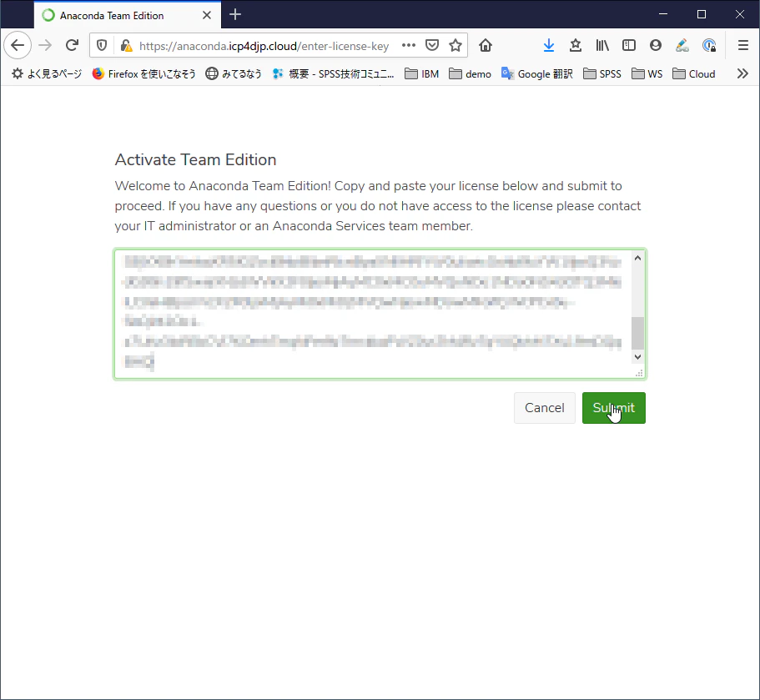Screen dimensions: 760x700
Task: Close the Anaconda Team Edition tab
Action: (207, 15)
